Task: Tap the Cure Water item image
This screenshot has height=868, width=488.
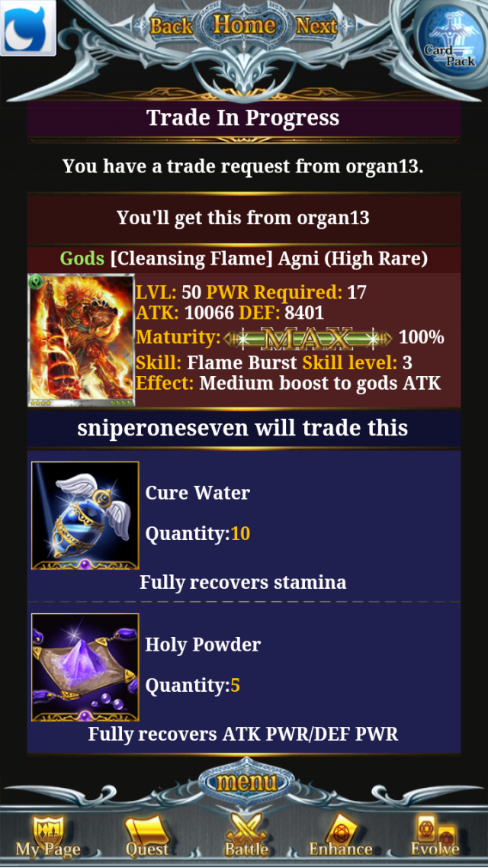Action: [x=85, y=516]
